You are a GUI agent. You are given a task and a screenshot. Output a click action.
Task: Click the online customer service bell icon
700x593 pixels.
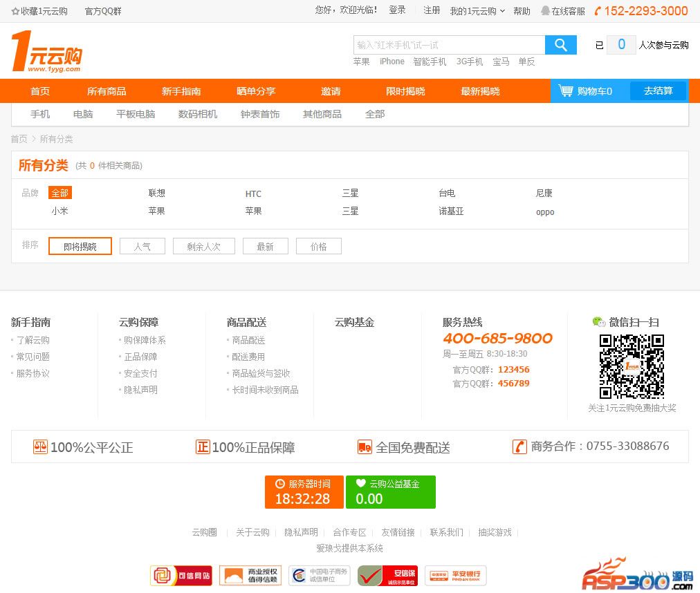[545, 11]
